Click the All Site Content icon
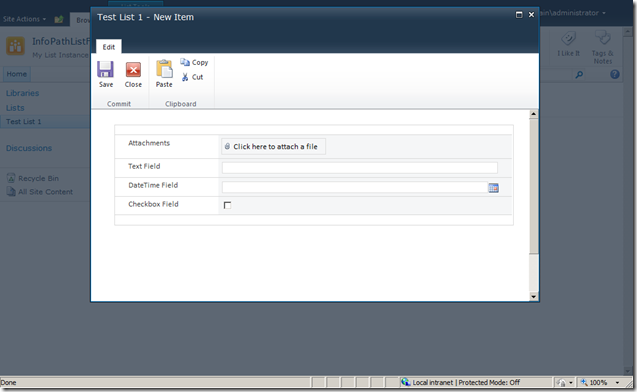 click(11, 192)
